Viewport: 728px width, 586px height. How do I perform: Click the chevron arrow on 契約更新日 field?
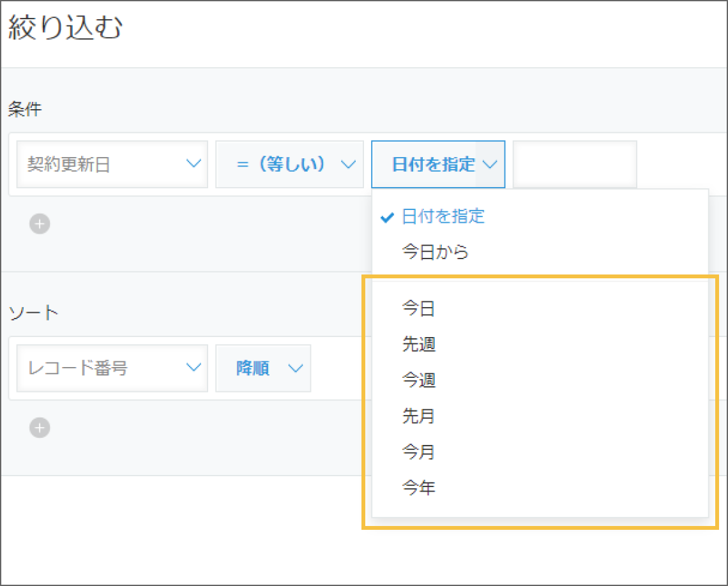pos(193,164)
